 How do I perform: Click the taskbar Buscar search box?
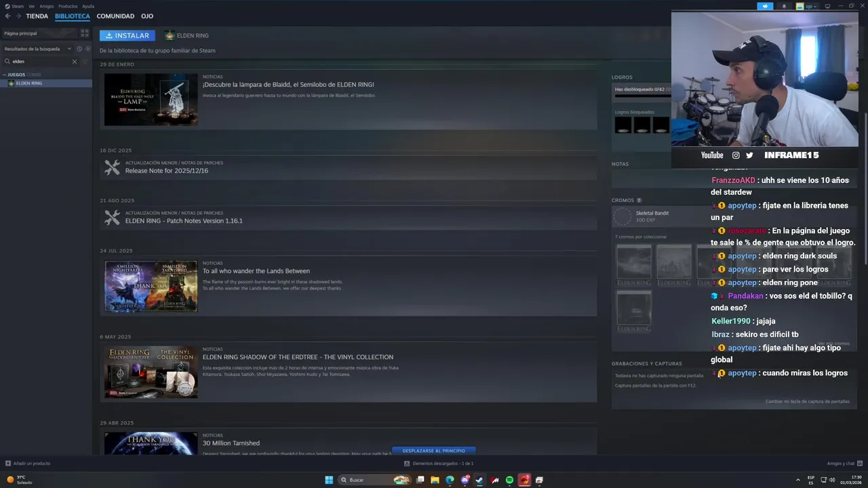[x=376, y=480]
